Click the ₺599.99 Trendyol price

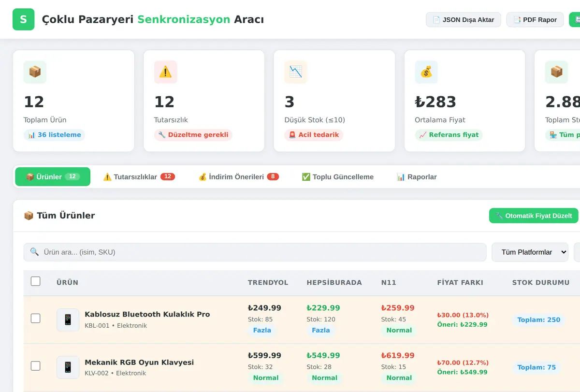tap(264, 355)
